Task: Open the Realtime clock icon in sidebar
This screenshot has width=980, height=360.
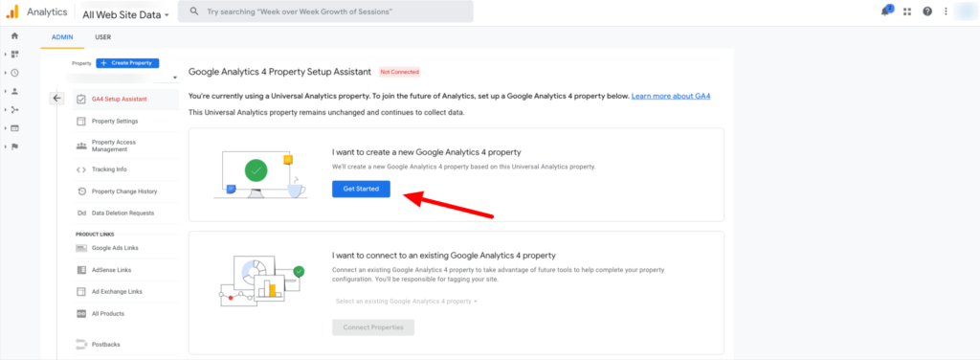Action: [x=14, y=73]
